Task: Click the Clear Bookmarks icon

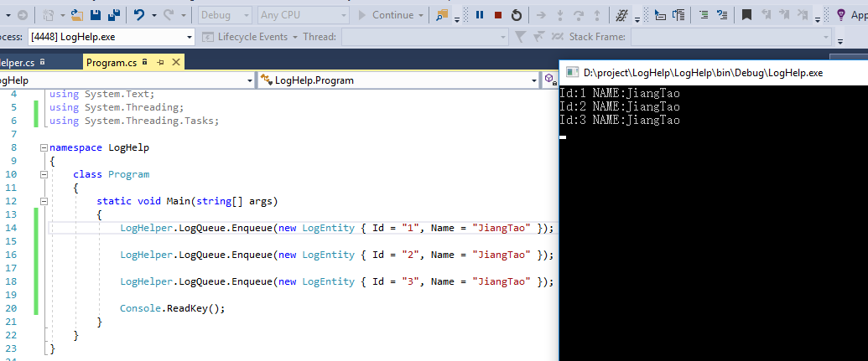Action: click(802, 15)
